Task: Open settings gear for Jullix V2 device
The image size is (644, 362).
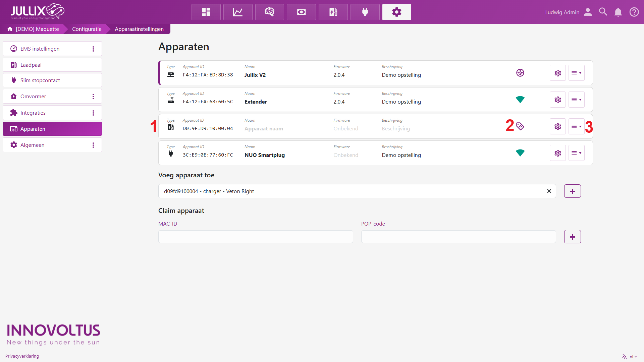Action: pyautogui.click(x=557, y=73)
